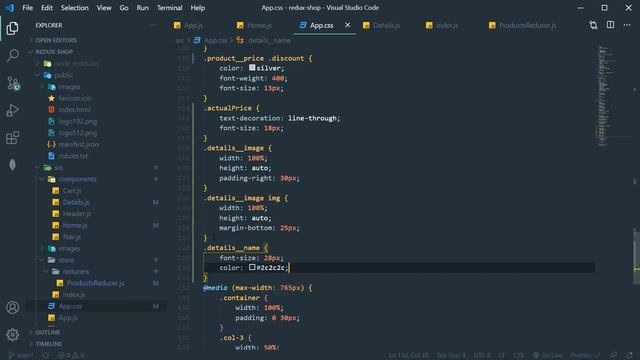The height and width of the screenshot is (360, 640).
Task: Click the VS Code logo icon
Action: click(x=10, y=8)
